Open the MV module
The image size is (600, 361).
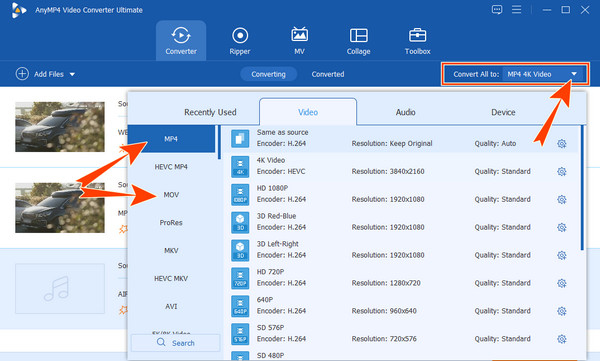(x=299, y=41)
